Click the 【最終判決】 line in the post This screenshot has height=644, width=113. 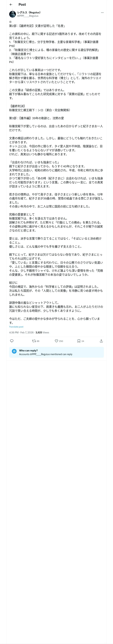click(x=17, y=106)
